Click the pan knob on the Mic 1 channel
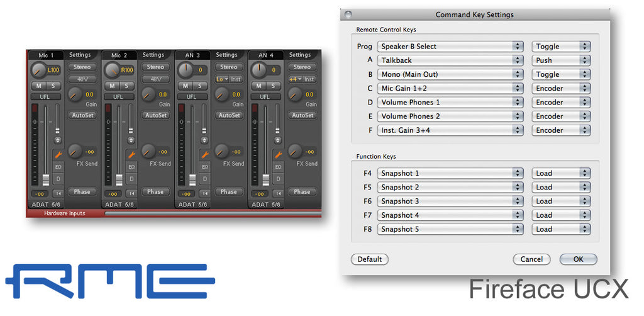 pos(38,70)
